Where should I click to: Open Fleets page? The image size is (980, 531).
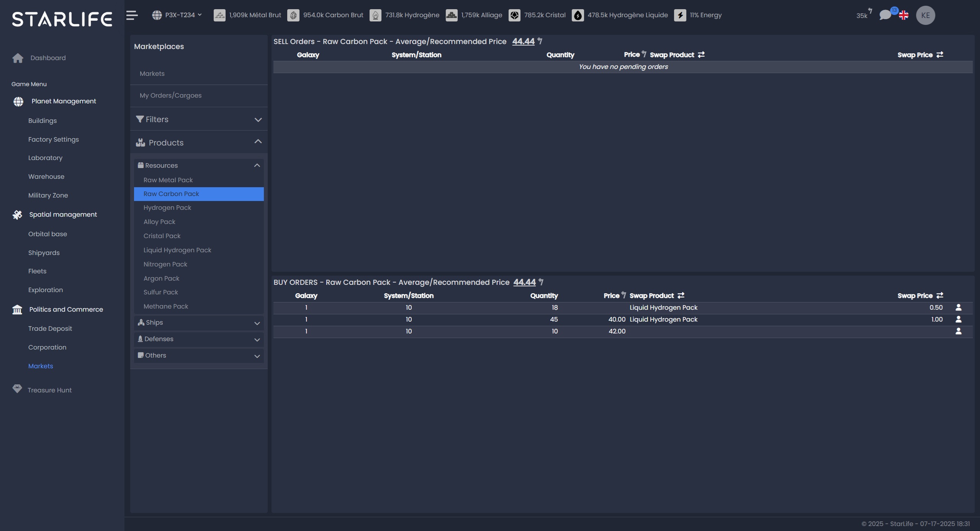37,271
